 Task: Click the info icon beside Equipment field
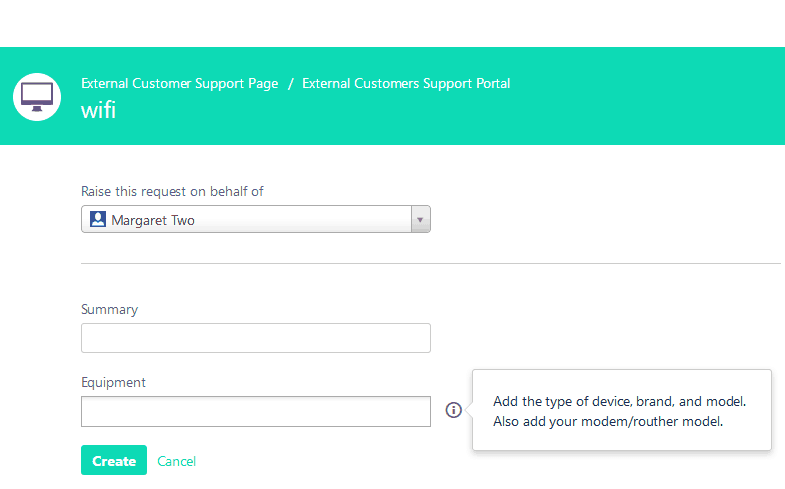pos(454,410)
